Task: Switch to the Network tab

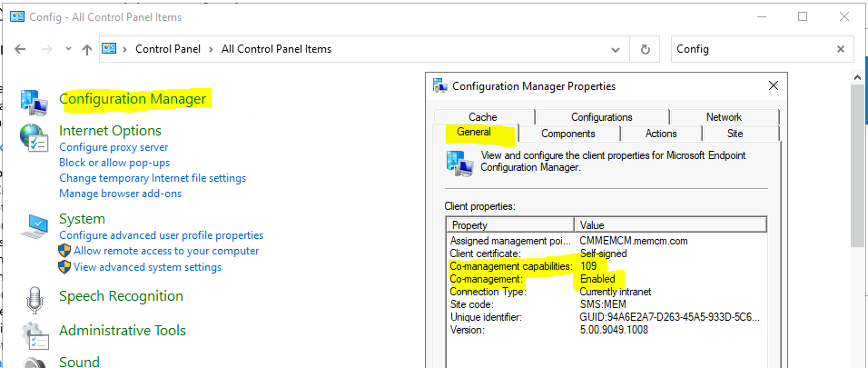Action: pyautogui.click(x=724, y=117)
